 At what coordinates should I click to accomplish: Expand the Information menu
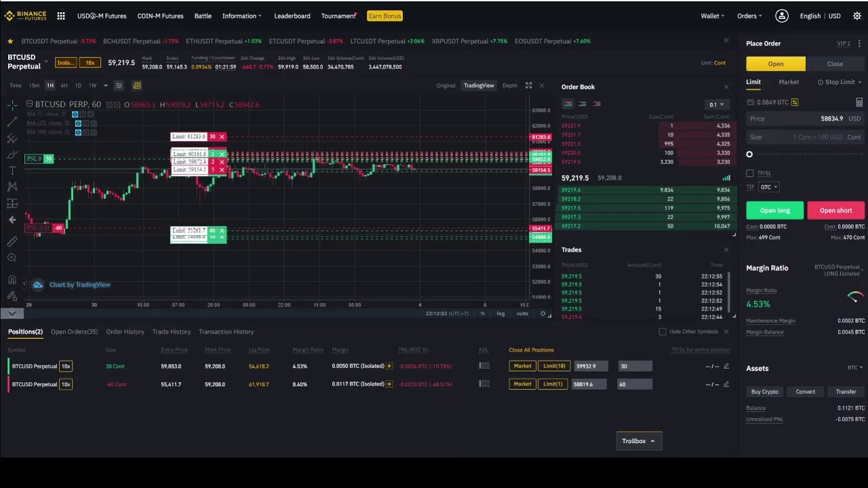click(x=242, y=16)
